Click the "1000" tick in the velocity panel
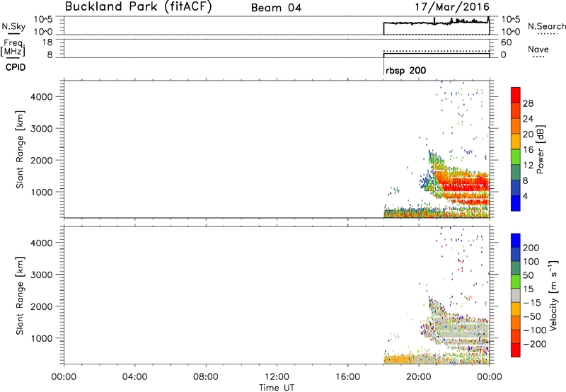 coord(41,339)
